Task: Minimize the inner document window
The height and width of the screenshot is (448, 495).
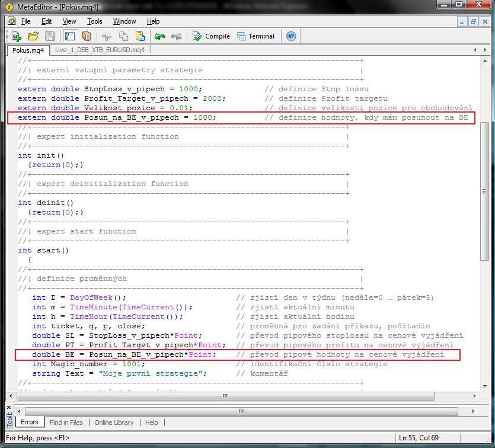Action: tap(462, 22)
